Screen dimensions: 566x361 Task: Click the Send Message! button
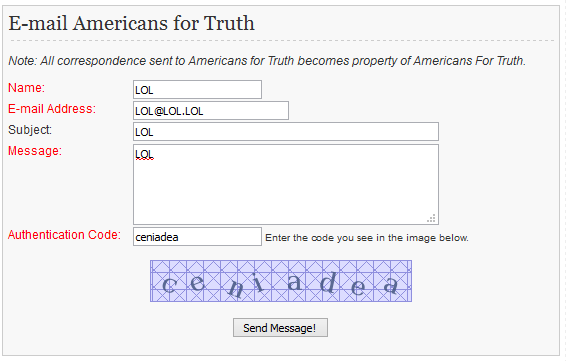[280, 327]
